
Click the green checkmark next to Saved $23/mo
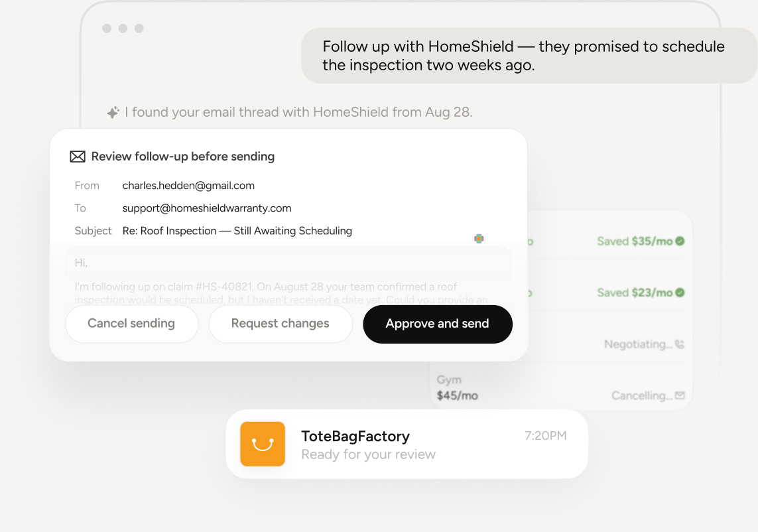(680, 293)
